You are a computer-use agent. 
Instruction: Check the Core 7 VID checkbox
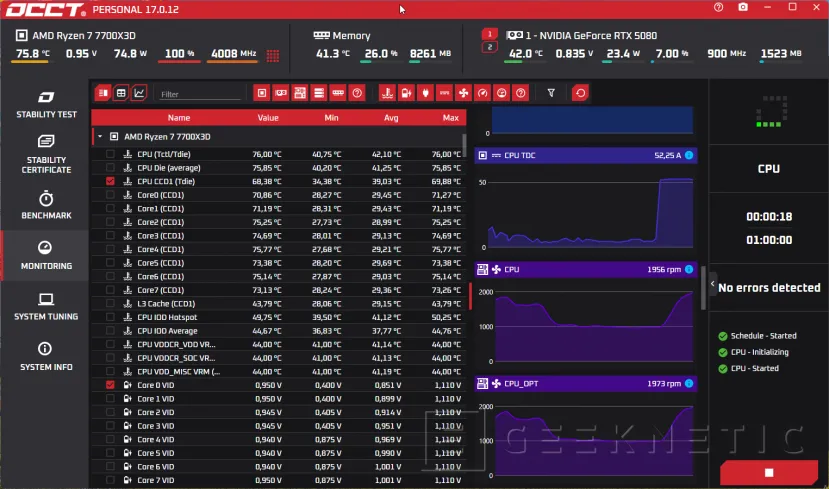click(110, 480)
